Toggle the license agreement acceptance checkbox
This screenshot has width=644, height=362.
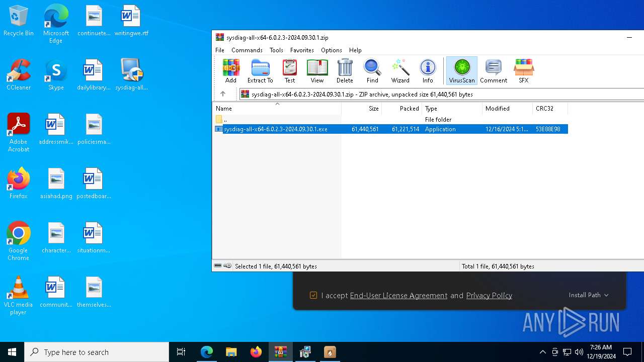[313, 296]
